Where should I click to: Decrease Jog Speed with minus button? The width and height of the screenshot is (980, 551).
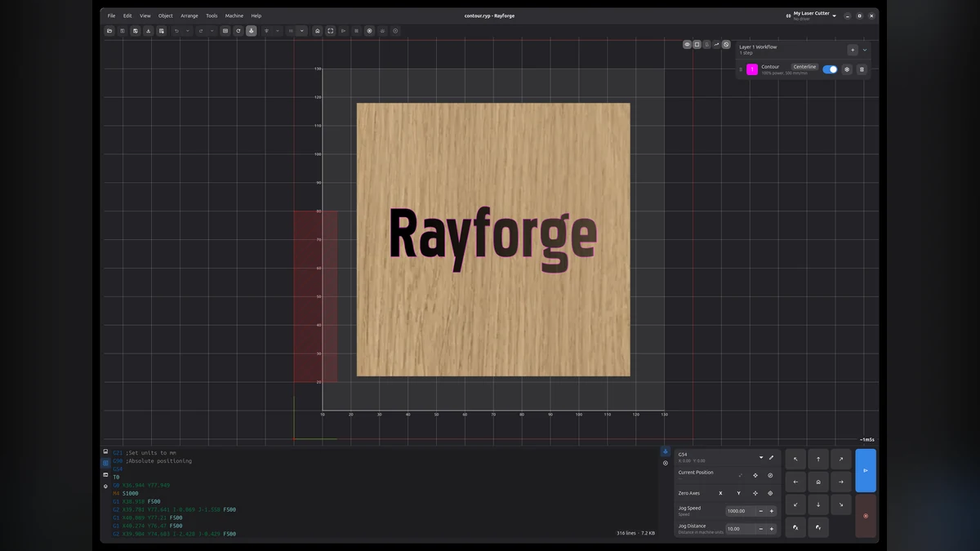[761, 511]
